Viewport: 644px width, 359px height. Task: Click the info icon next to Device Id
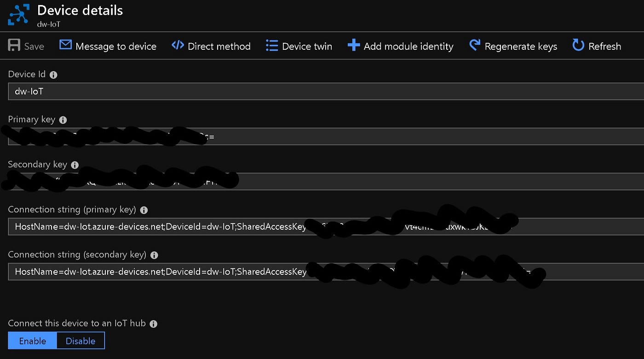pyautogui.click(x=53, y=75)
